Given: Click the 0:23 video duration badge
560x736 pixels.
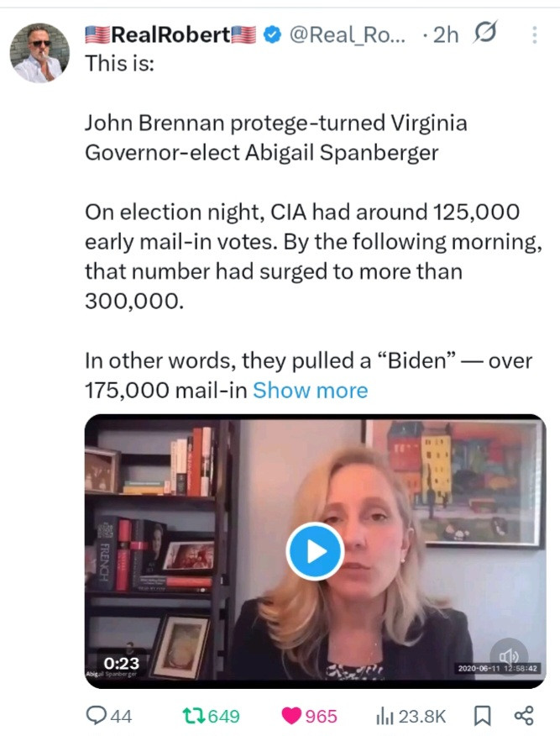Looking at the screenshot, I should click(121, 663).
